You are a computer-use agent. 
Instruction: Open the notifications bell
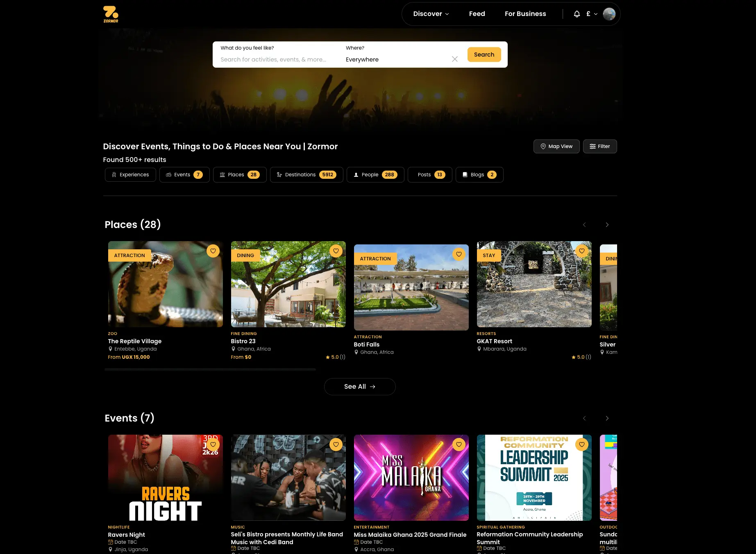577,14
